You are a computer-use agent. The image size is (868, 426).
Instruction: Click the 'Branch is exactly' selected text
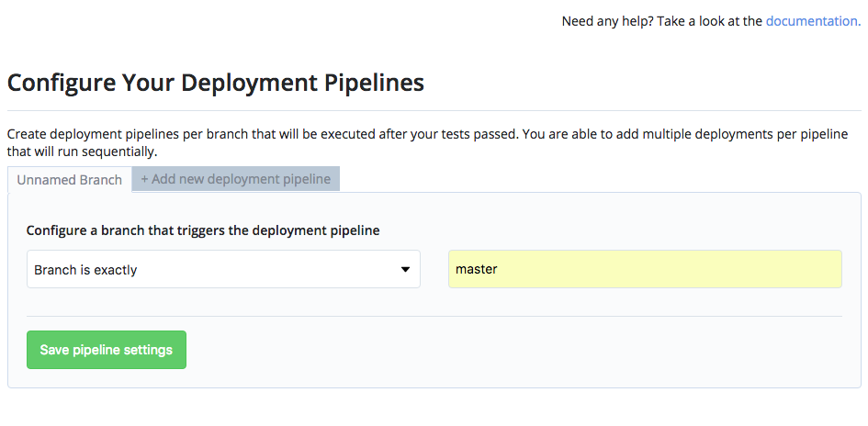point(85,270)
